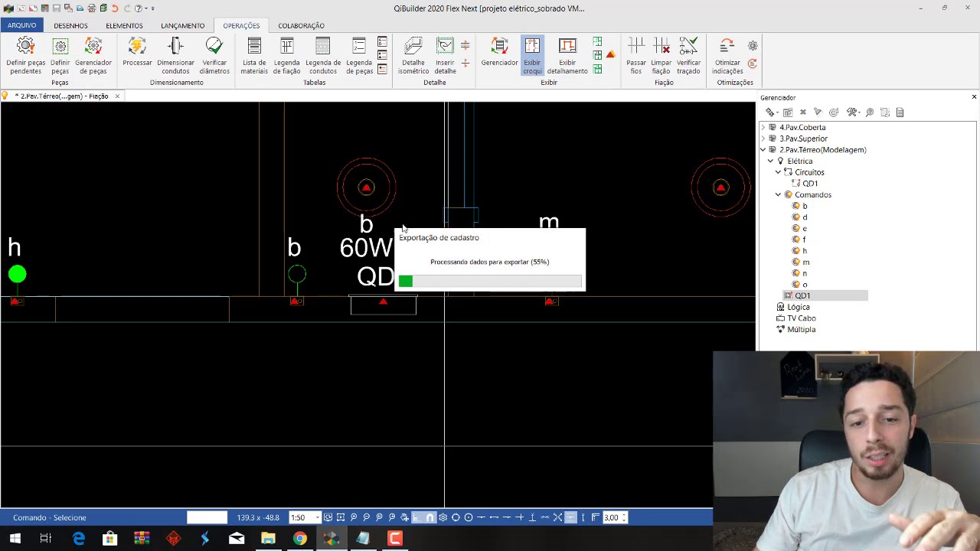Create Detalhe isométrico

point(413,57)
